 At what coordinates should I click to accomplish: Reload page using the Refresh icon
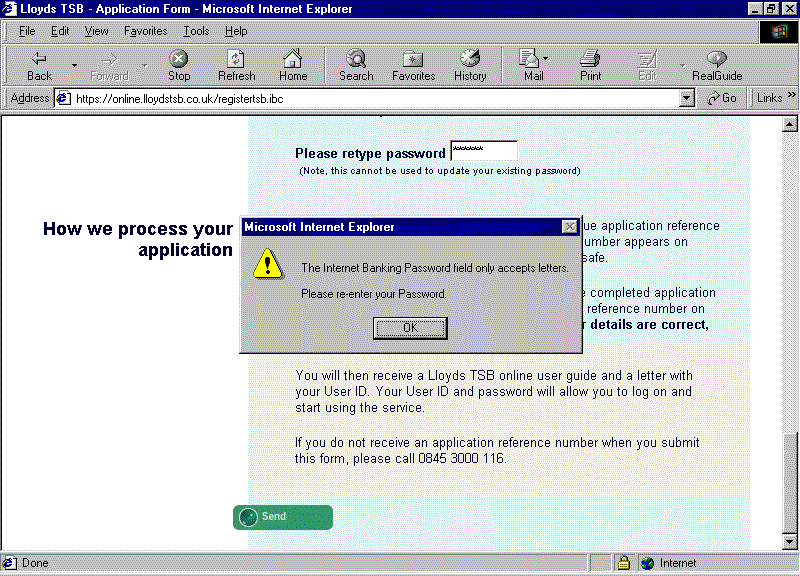236,66
